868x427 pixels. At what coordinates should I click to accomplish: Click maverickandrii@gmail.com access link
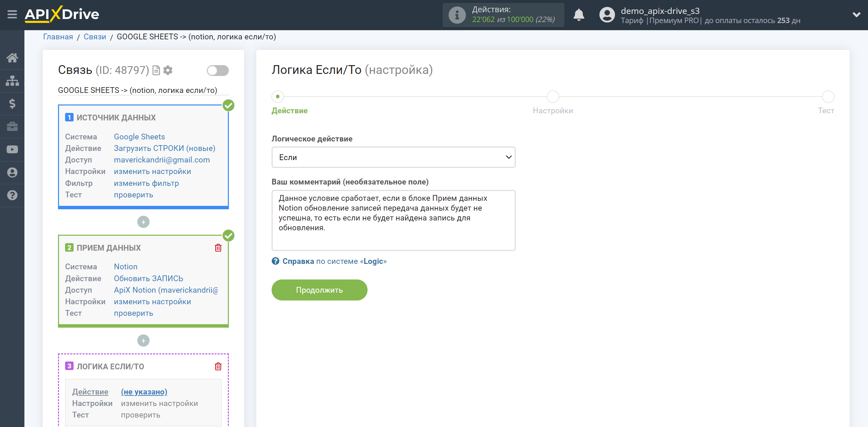click(x=162, y=160)
